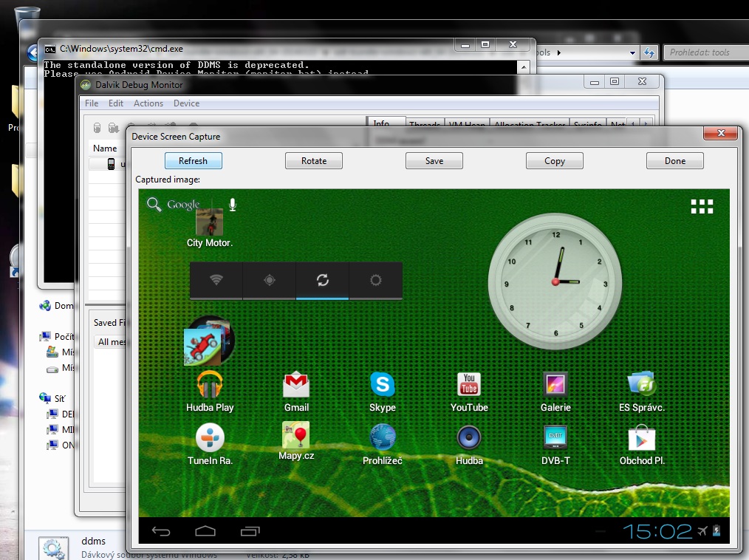Tap the Android home navigation button

tap(205, 531)
